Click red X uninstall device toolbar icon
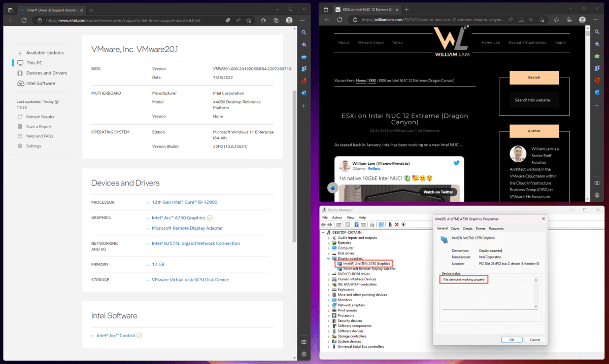609x364 pixels. pos(397,225)
